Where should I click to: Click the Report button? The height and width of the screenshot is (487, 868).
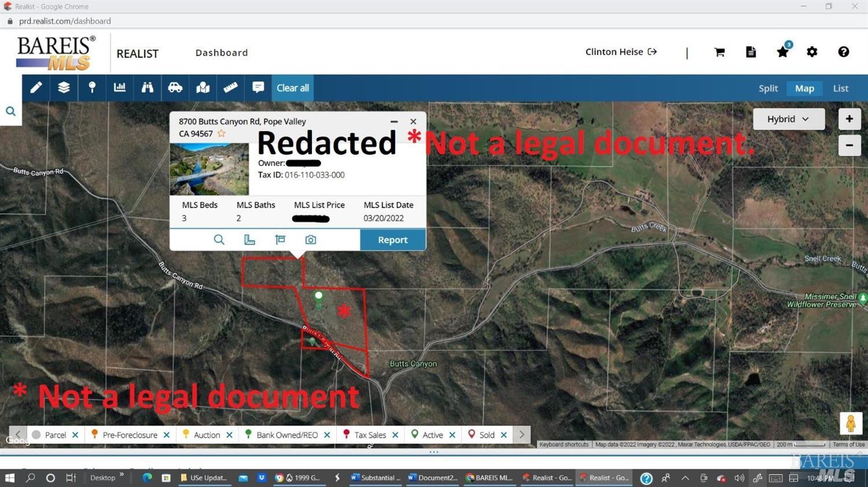pos(392,240)
